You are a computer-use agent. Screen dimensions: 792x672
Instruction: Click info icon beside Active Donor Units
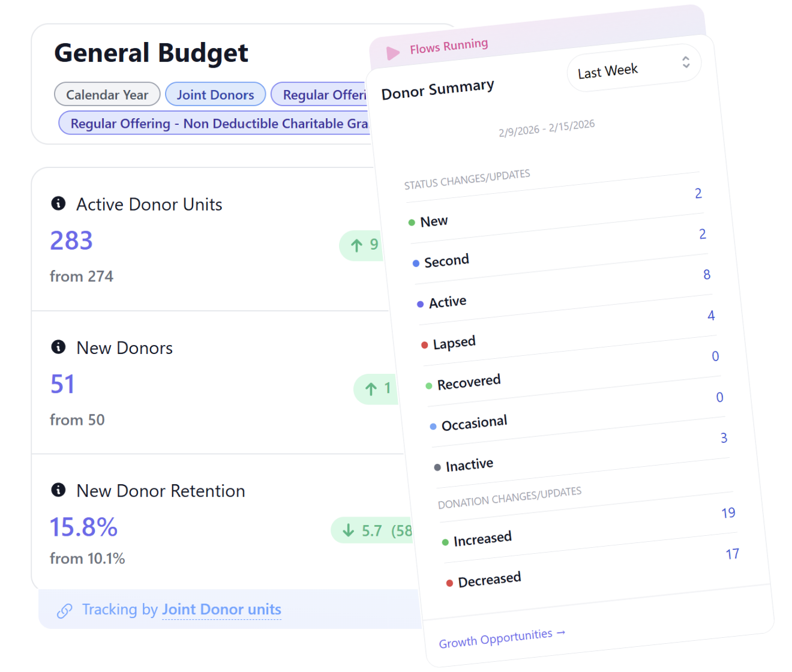coord(58,203)
